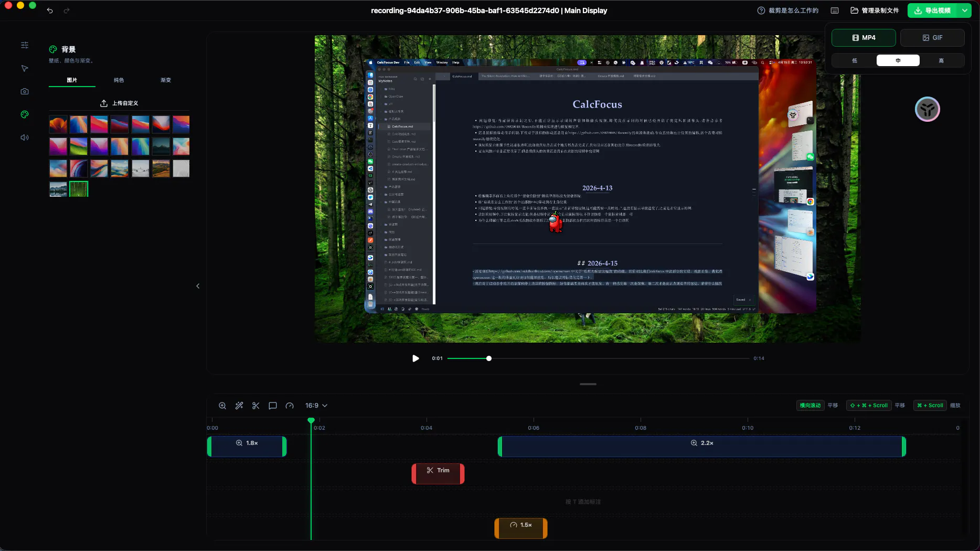
Task: Click 上传自定义 to upload custom image
Action: 119,103
